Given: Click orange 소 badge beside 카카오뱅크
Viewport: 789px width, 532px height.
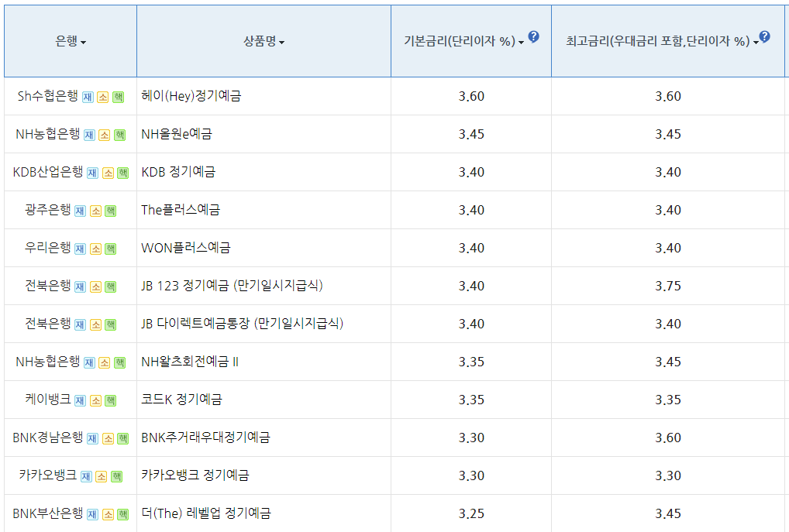Looking at the screenshot, I should tap(101, 476).
